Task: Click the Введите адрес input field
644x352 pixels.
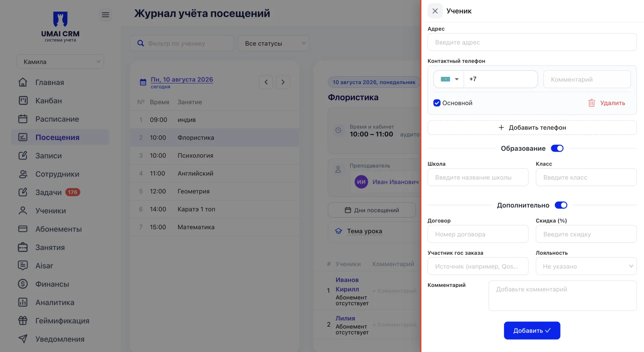Action: click(532, 42)
